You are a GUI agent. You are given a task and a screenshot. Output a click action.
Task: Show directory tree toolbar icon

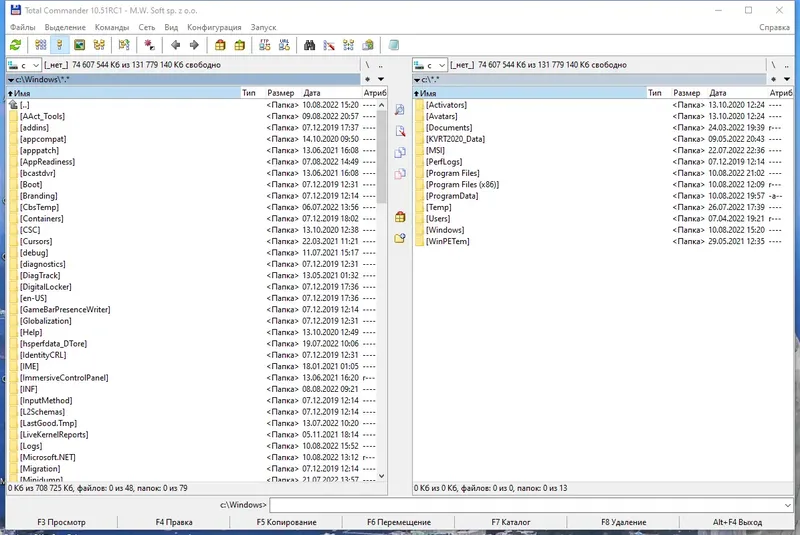99,45
